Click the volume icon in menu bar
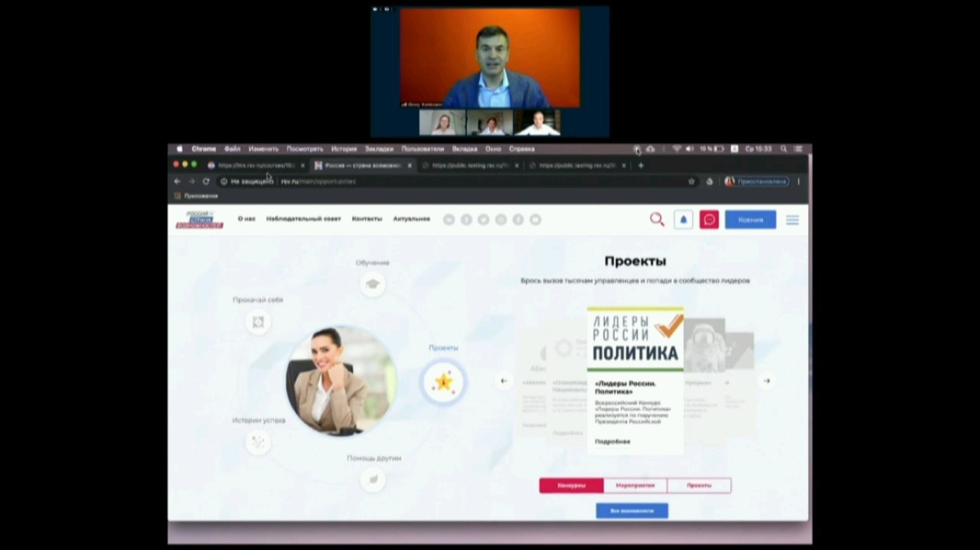980x550 pixels. pos(689,149)
